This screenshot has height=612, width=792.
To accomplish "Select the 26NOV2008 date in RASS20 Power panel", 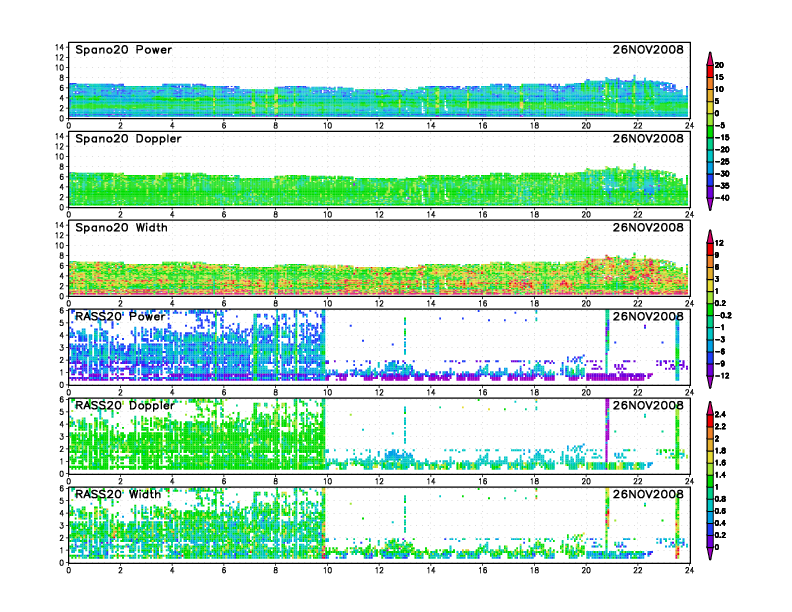I will pos(648,317).
